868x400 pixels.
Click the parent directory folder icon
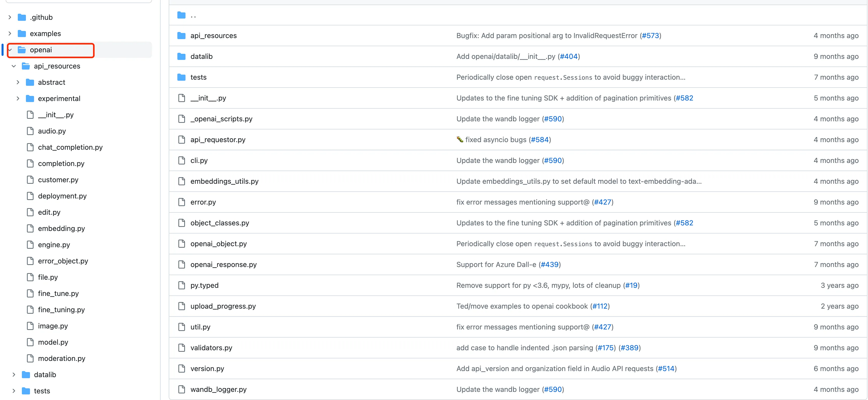pos(181,15)
